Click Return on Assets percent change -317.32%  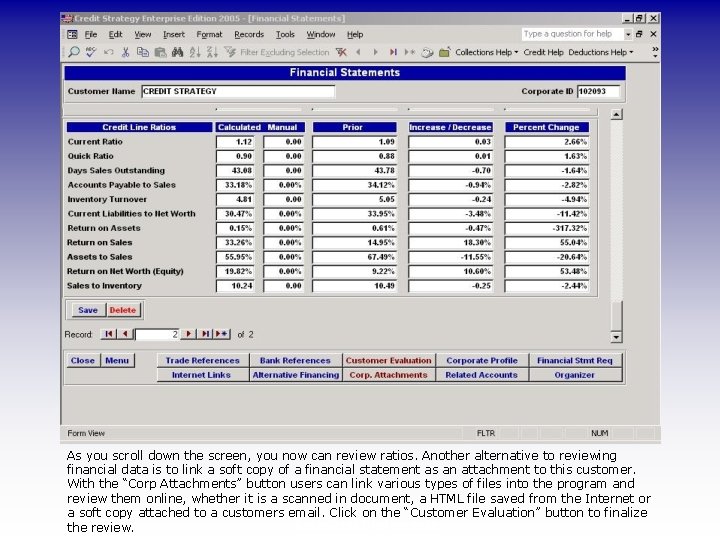546,228
